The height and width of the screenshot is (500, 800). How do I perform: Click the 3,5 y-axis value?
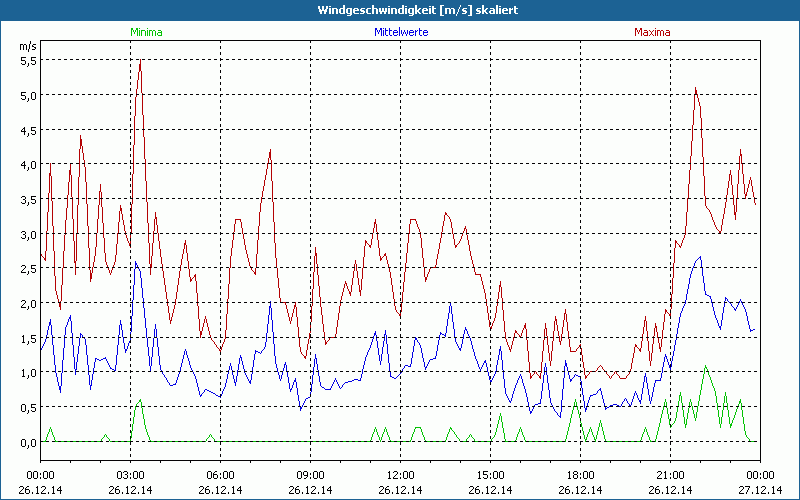pyautogui.click(x=29, y=199)
